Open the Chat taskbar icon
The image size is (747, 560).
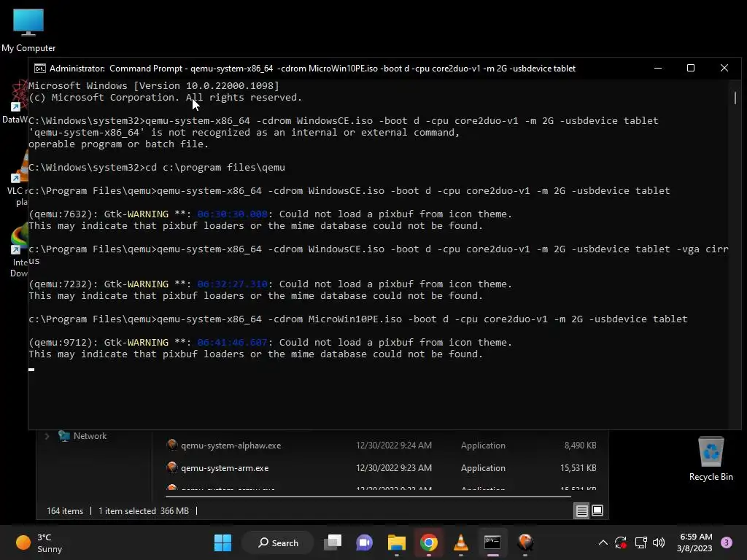[365, 542]
